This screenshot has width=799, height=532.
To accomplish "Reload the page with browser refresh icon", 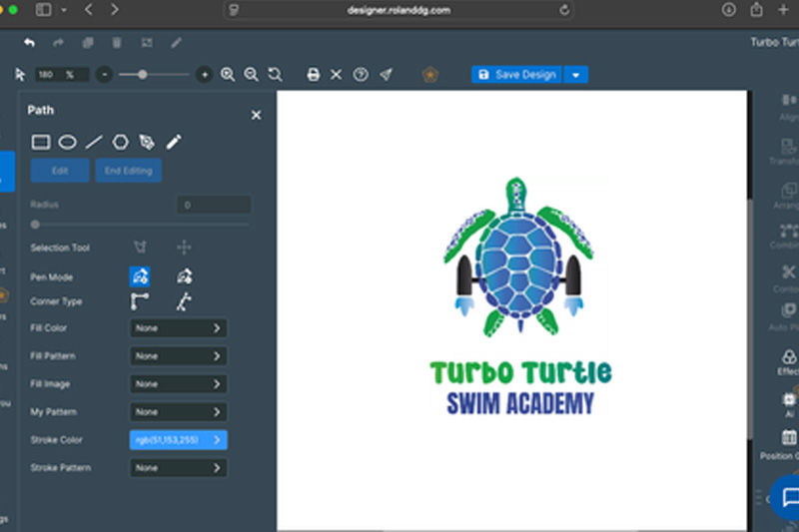I will click(564, 10).
